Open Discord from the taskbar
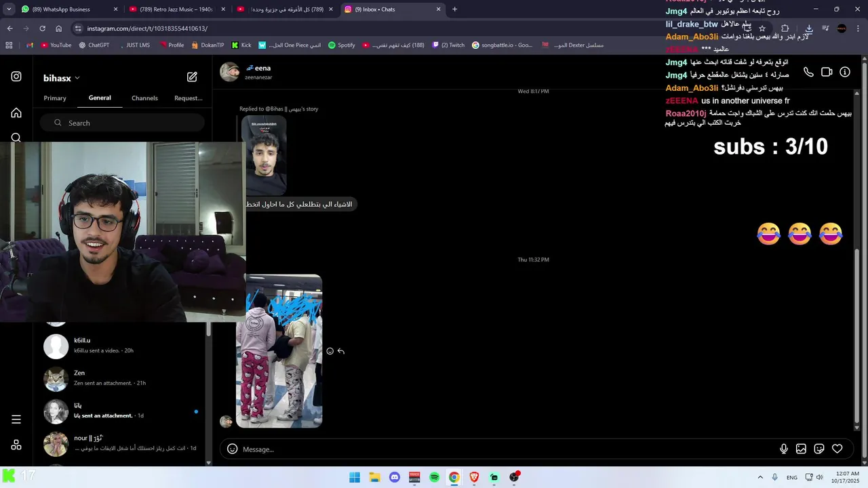Screen dimensions: 868x488 395,477
